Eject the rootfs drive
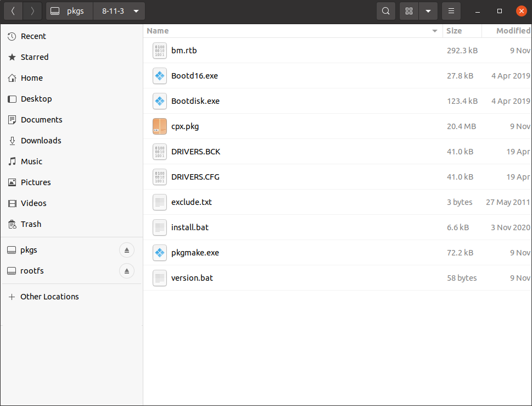 click(x=127, y=271)
